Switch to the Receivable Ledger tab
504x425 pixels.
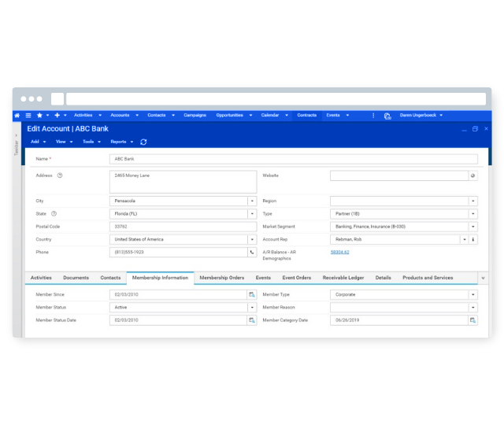[x=343, y=278]
